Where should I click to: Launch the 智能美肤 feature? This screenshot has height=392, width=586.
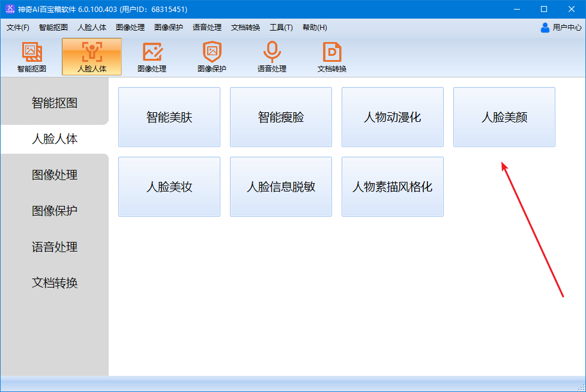pos(169,117)
